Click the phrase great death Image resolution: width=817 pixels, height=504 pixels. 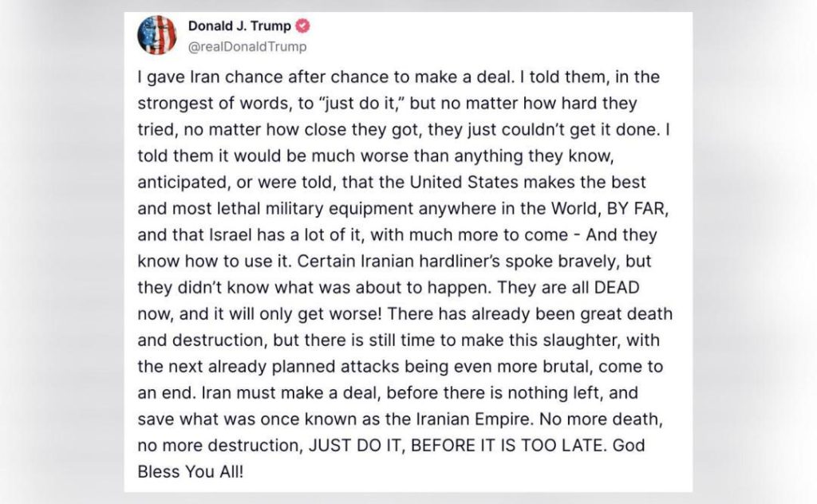(x=626, y=314)
